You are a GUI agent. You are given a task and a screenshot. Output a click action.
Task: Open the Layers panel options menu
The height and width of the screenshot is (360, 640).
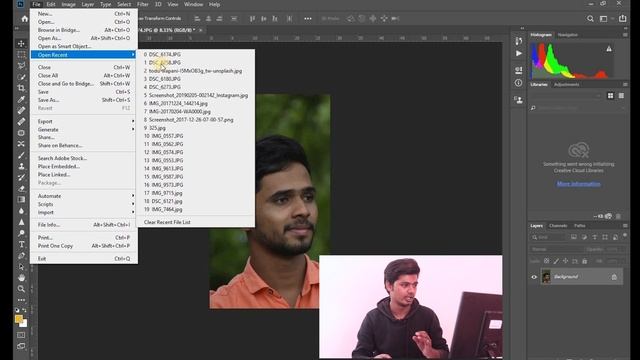tap(625, 226)
